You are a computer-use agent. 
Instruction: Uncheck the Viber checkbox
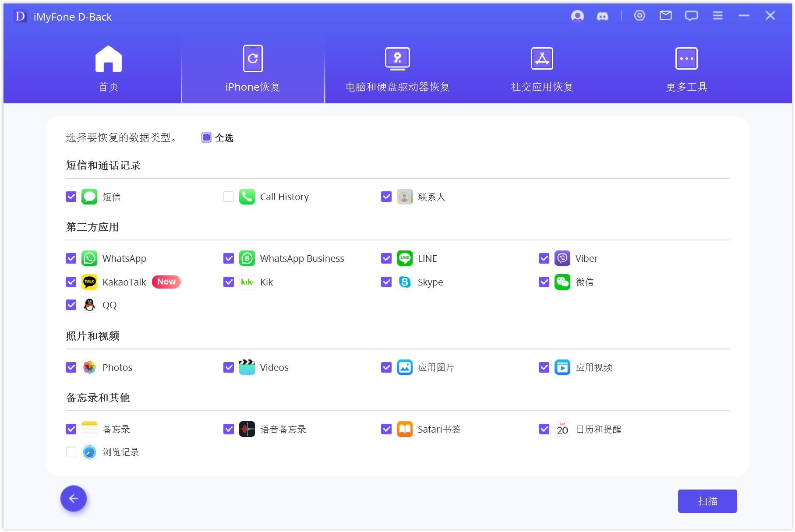coord(544,258)
